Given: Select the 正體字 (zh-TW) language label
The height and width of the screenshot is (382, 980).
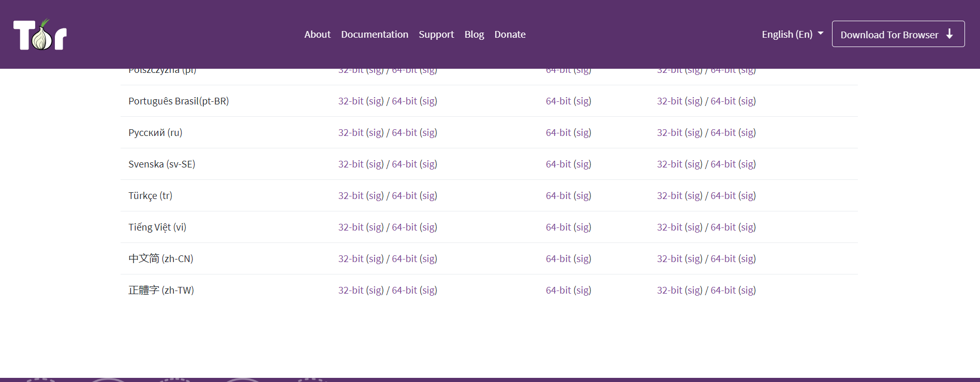Looking at the screenshot, I should [x=161, y=290].
